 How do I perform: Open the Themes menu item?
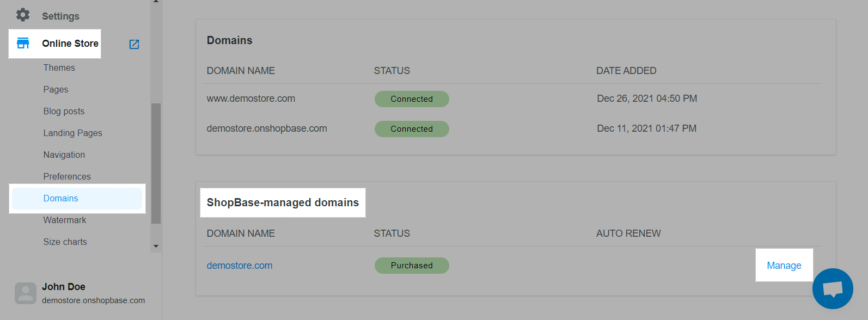pos(59,67)
